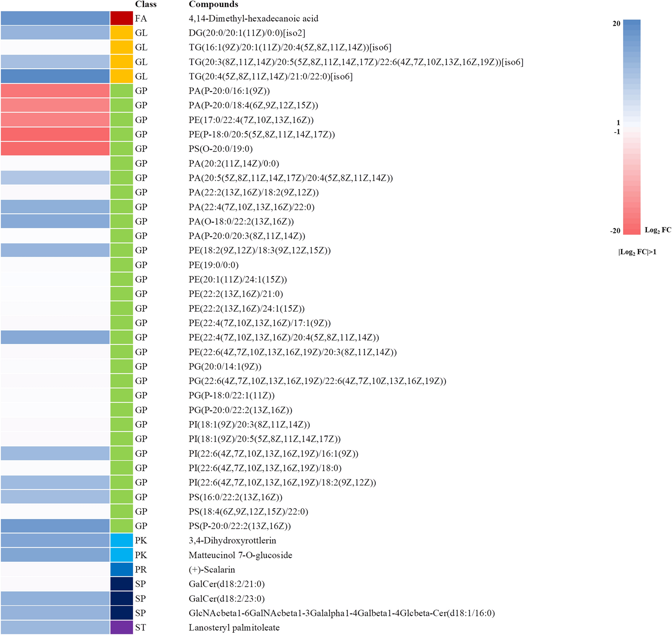
Task: Click the legend value -20
Action: 615,231
